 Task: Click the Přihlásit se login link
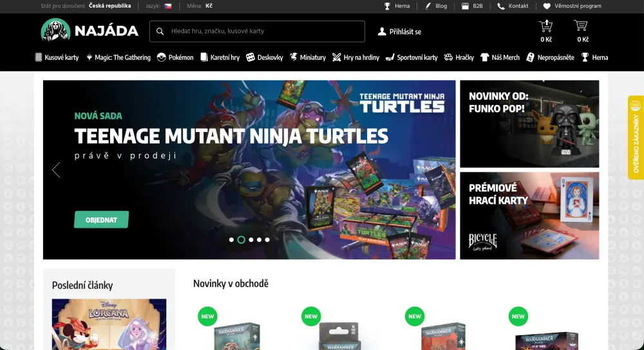399,32
